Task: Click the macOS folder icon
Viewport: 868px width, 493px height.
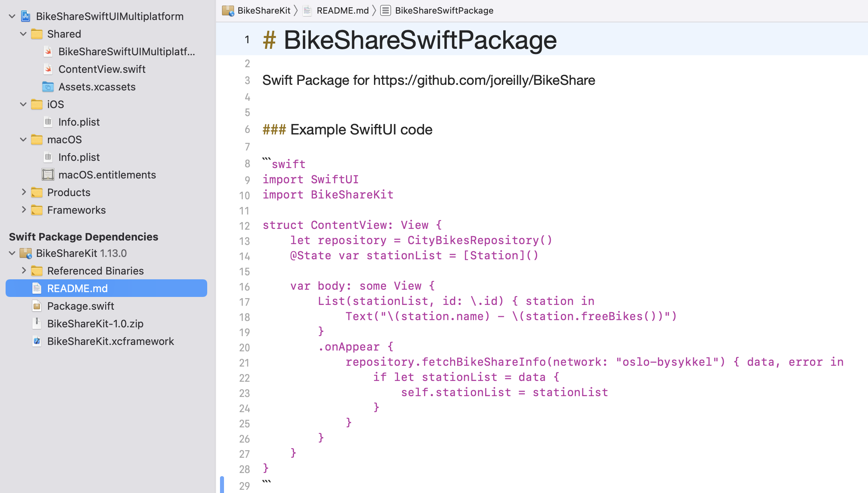Action: [x=37, y=140]
